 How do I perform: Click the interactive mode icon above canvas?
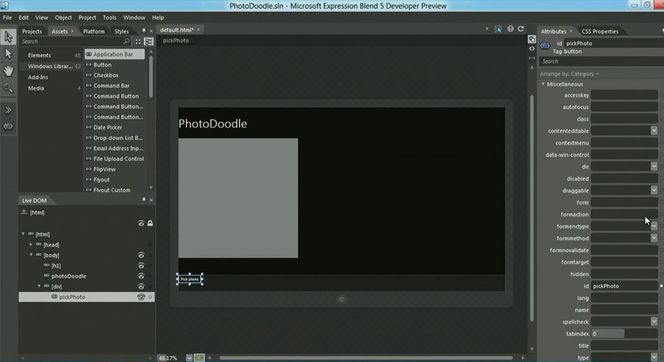(498, 29)
